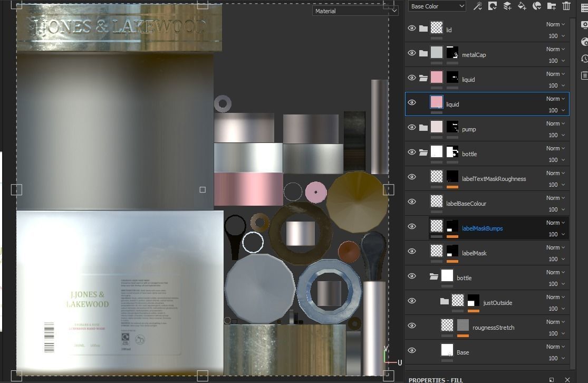This screenshot has width=588, height=383.
Task: Click the PROPERTIES - FILL panel title
Action: coord(436,380)
